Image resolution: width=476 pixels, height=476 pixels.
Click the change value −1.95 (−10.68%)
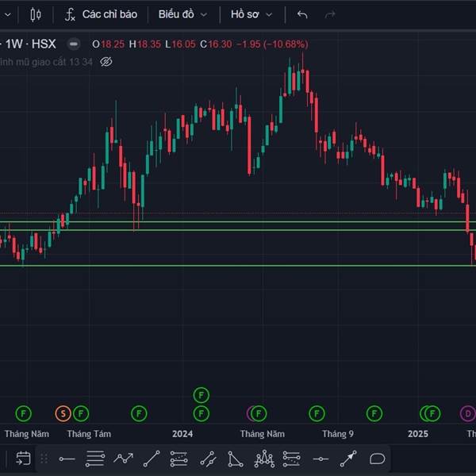tap(273, 44)
